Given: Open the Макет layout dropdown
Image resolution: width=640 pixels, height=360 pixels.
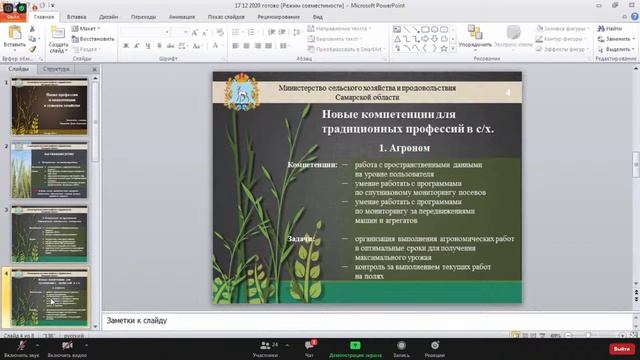Looking at the screenshot, I should [x=86, y=29].
